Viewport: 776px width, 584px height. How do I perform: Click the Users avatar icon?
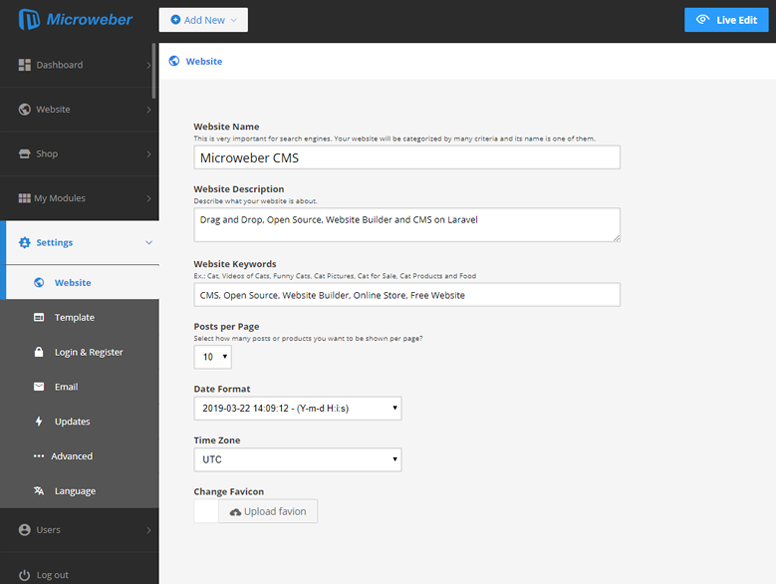pyautogui.click(x=25, y=530)
